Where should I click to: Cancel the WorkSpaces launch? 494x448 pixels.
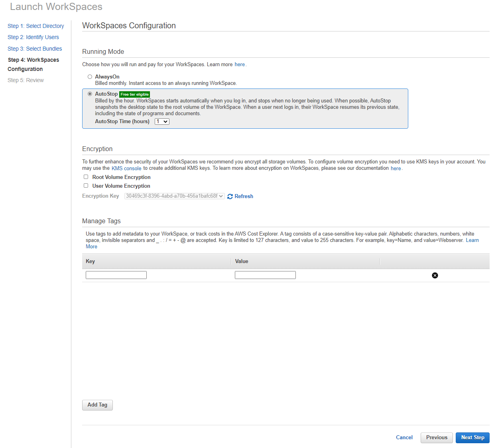(404, 437)
